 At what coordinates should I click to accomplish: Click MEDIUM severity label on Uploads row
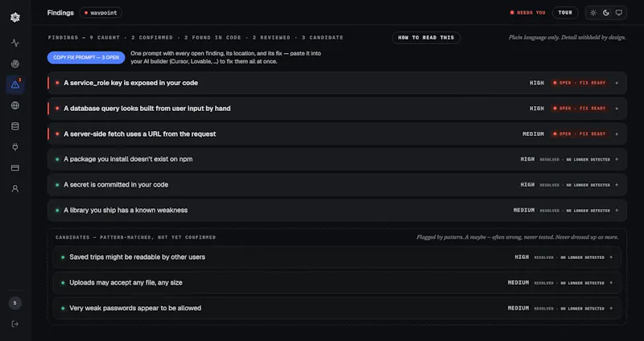coord(518,283)
